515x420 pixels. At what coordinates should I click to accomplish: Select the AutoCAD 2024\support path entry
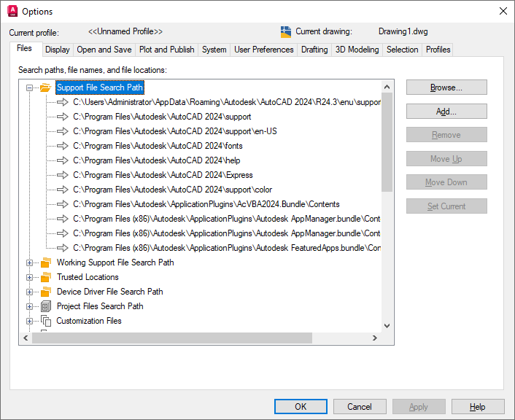coord(162,117)
